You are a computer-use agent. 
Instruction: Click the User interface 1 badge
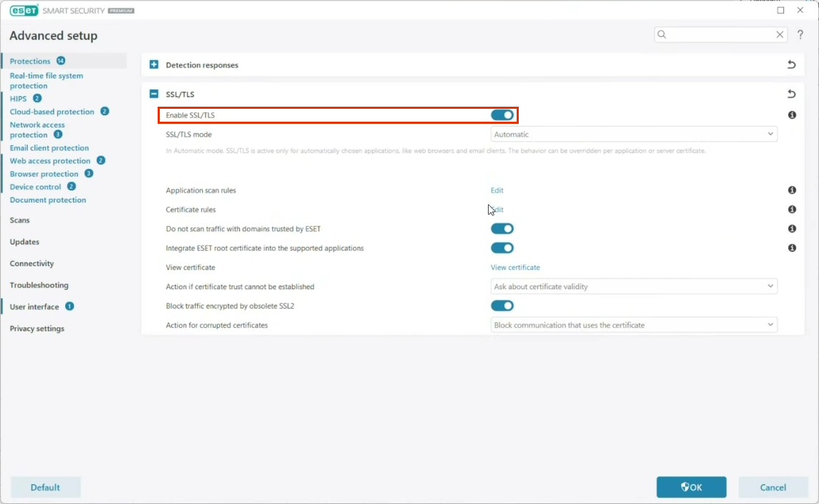[70, 306]
